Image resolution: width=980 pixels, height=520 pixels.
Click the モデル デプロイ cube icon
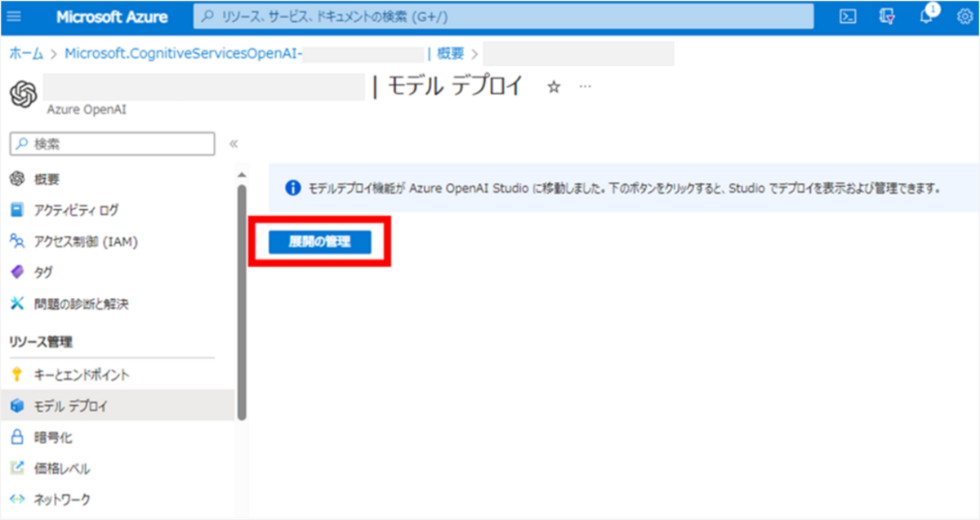tap(17, 406)
